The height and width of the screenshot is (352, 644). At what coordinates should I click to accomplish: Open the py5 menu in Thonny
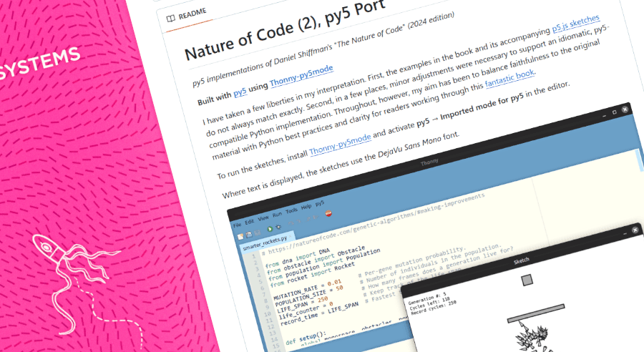tap(320, 203)
